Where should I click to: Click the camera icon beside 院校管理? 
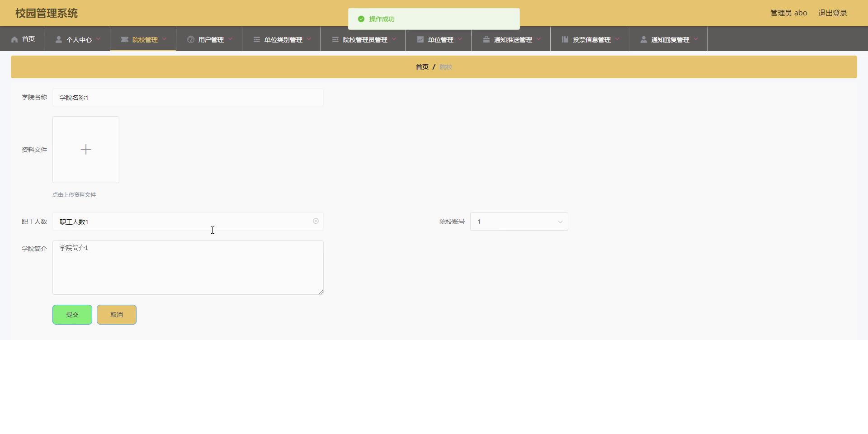125,40
